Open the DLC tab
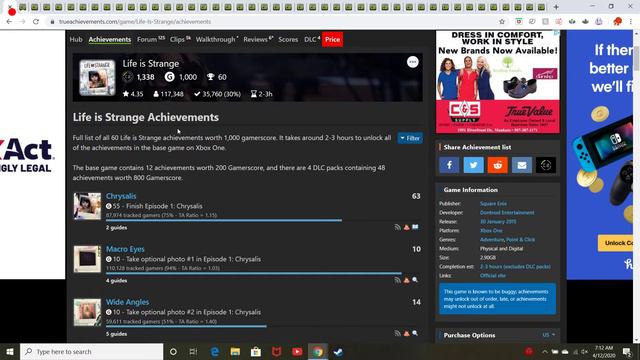This screenshot has width=640, height=360. pyautogui.click(x=312, y=40)
